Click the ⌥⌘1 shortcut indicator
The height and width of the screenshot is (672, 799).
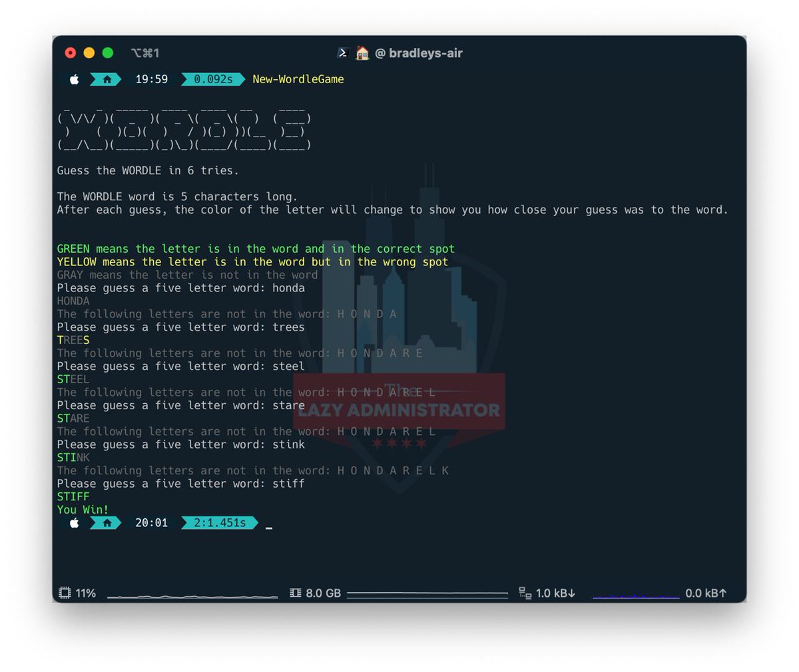click(145, 53)
